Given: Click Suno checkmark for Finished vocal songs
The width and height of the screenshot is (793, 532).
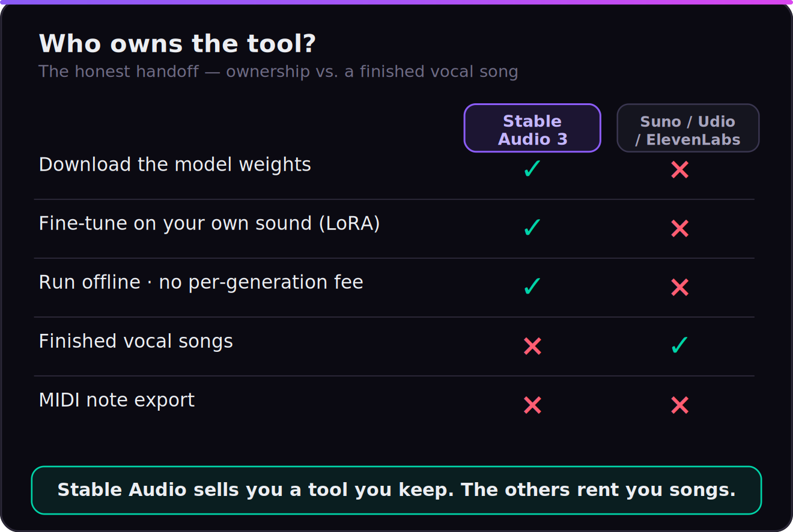Looking at the screenshot, I should tap(679, 346).
